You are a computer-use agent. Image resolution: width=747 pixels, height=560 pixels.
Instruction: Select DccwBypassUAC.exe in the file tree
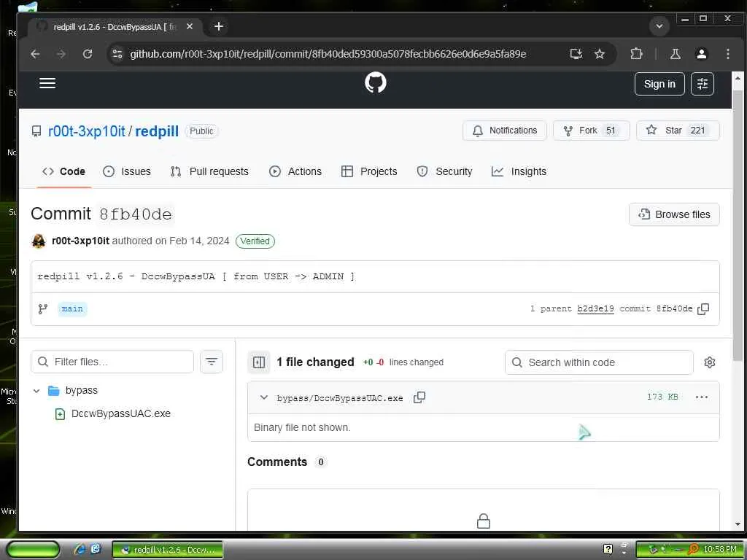(x=121, y=414)
